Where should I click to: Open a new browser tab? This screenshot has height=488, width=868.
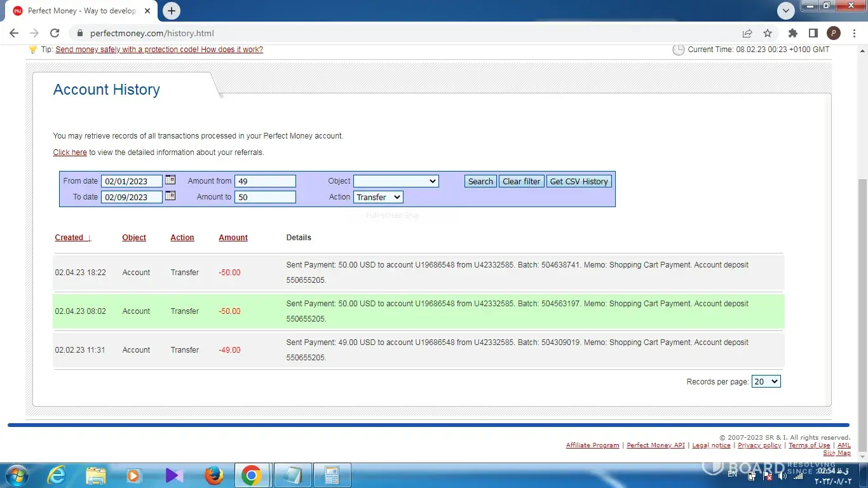click(x=172, y=11)
